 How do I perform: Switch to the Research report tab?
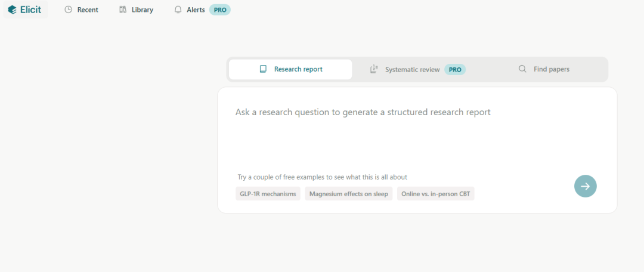[298, 69]
